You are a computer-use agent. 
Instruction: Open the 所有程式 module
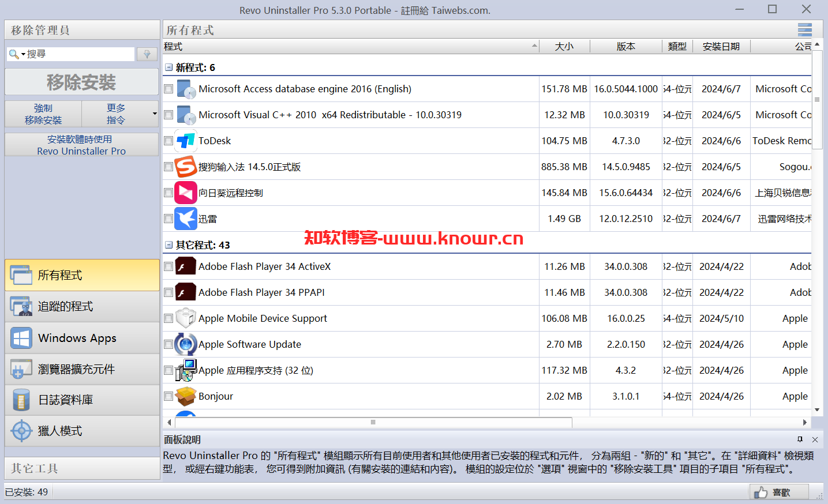[x=82, y=275]
